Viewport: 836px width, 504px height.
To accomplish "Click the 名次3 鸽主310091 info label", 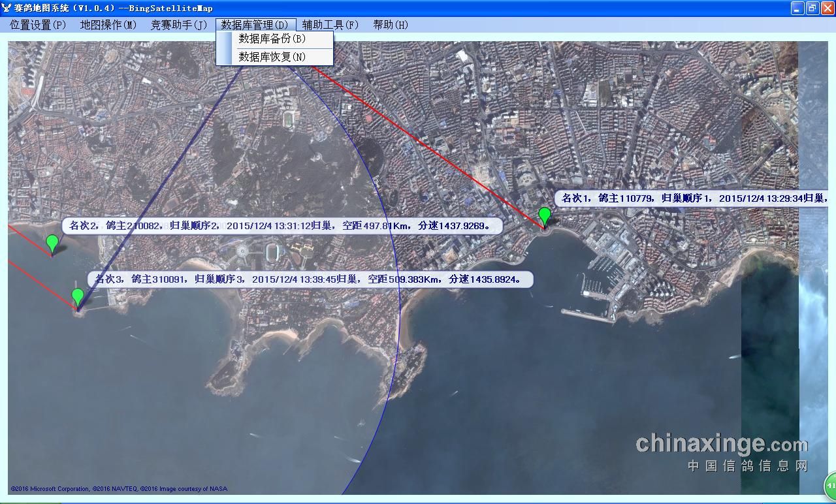I will [x=311, y=279].
